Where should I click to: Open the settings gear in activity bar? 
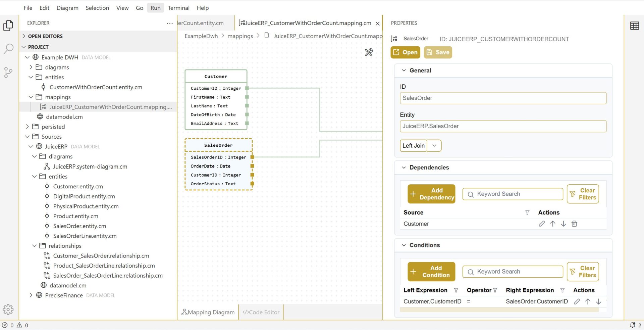pyautogui.click(x=8, y=309)
